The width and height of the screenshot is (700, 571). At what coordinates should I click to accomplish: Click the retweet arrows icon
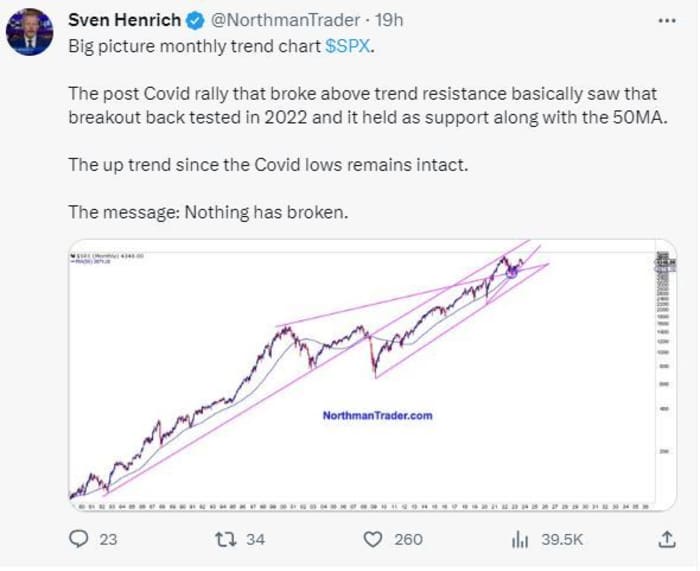[x=225, y=539]
